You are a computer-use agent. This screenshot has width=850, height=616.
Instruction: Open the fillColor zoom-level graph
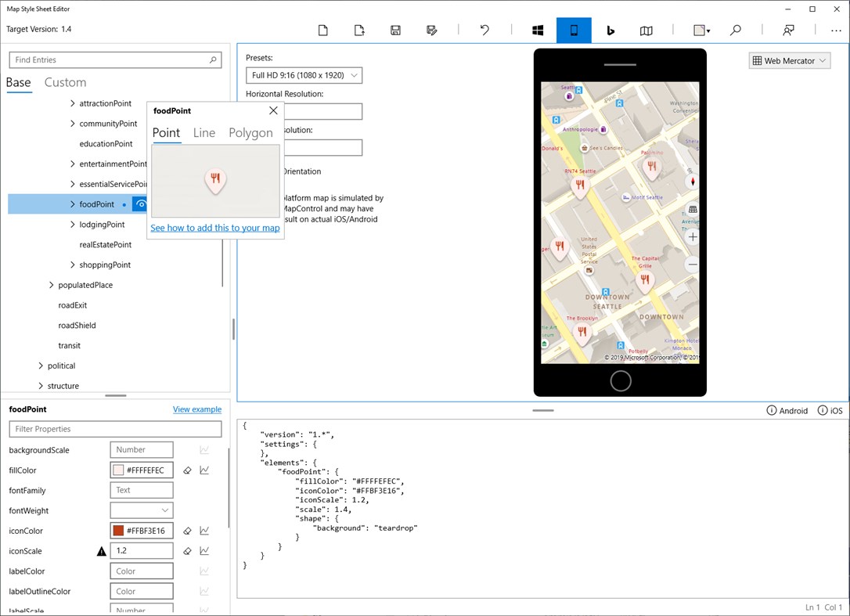tap(204, 470)
